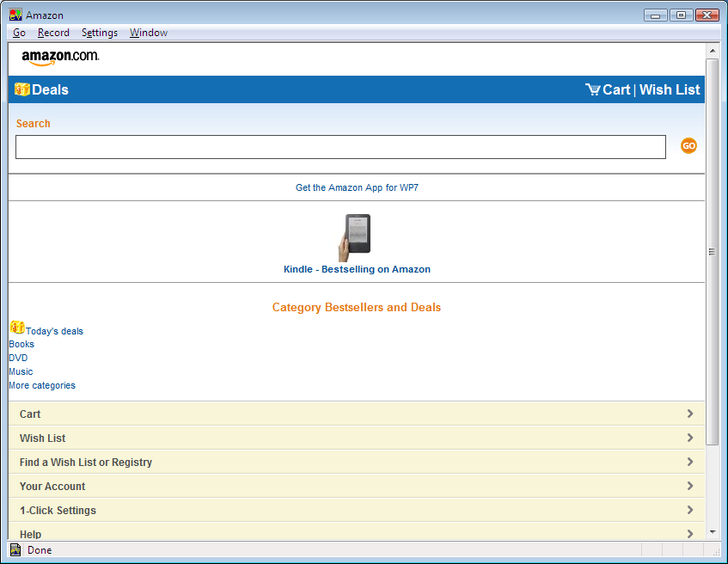Viewport: 728px width, 564px height.
Task: Open the Music category link
Action: (21, 371)
